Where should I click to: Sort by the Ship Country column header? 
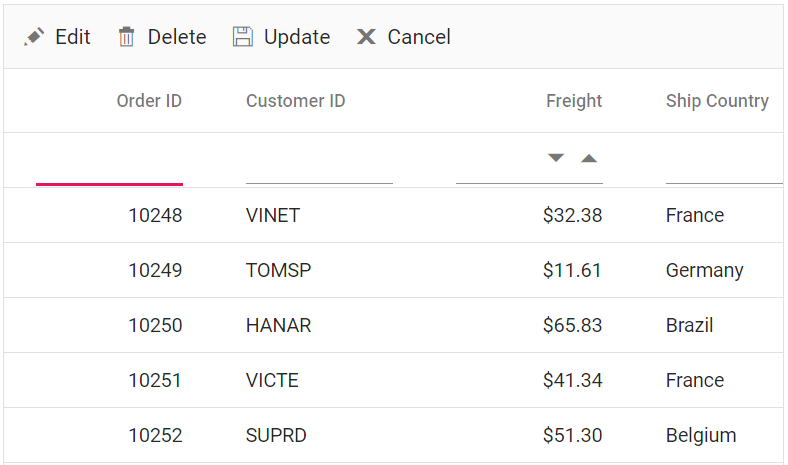pos(717,101)
